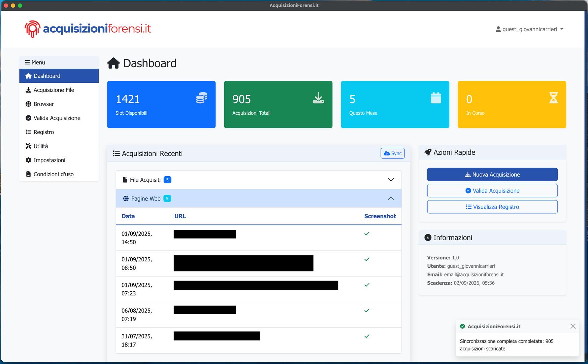Click the Visualizza Registro button
Screen dimensions: 588x364
(492, 207)
